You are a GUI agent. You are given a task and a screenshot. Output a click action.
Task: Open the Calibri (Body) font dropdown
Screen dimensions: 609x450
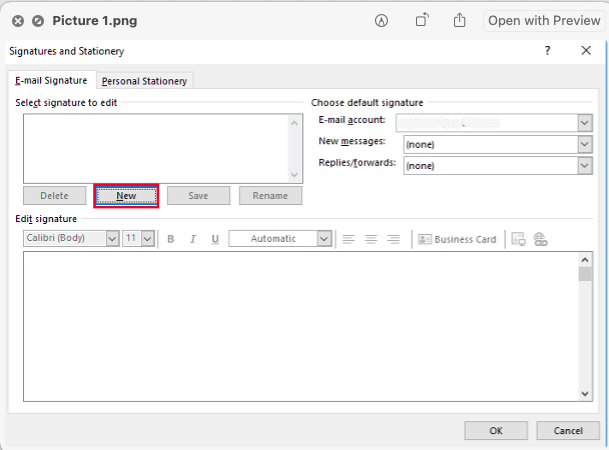[112, 238]
